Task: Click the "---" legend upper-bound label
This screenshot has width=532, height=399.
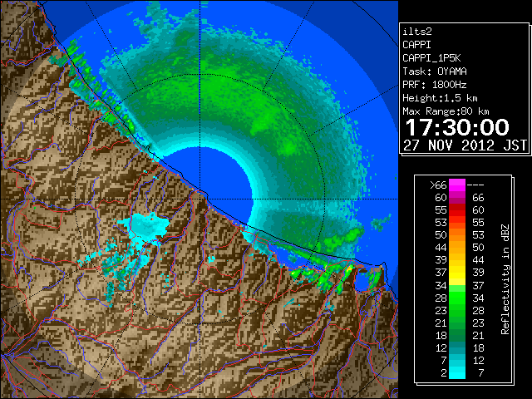Action: coord(475,185)
